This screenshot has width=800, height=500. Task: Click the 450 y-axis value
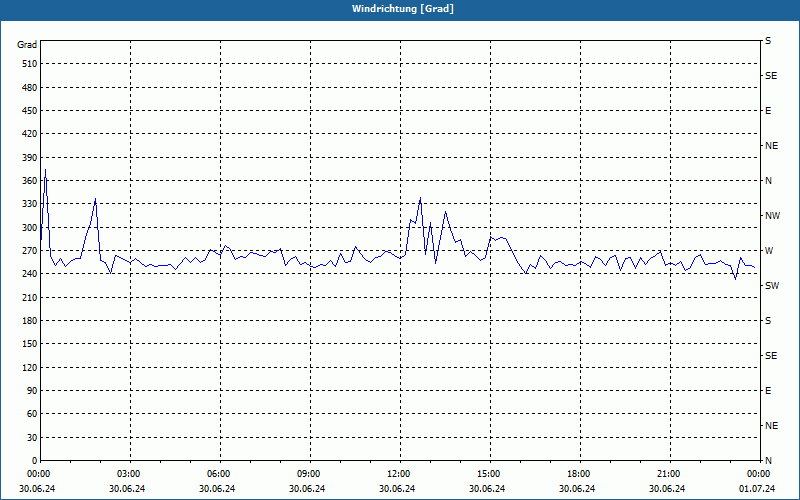(30, 111)
